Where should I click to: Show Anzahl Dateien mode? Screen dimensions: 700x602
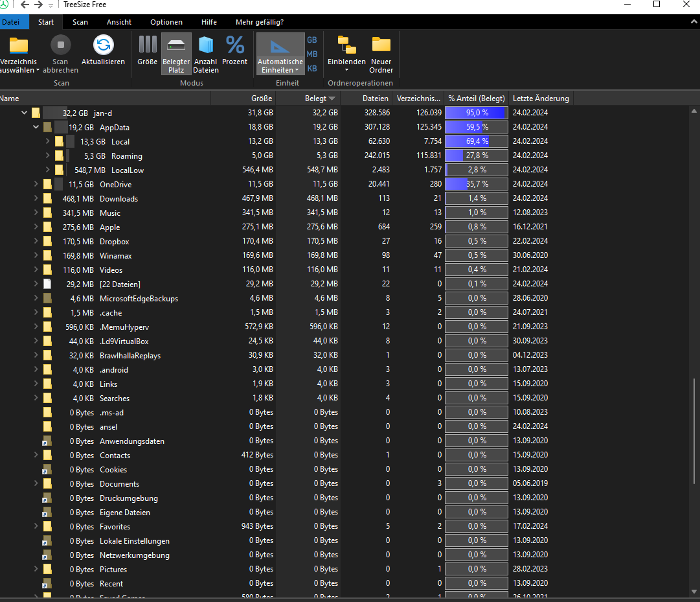pos(206,54)
